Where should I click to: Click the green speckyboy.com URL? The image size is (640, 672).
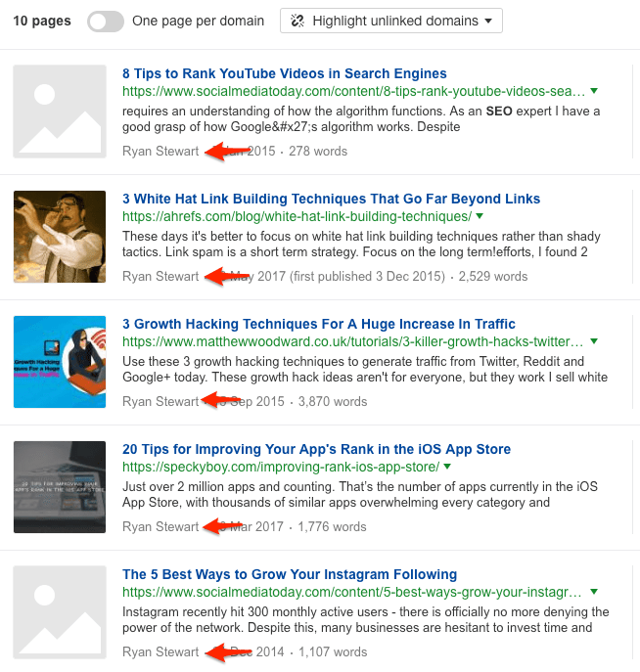point(281,467)
